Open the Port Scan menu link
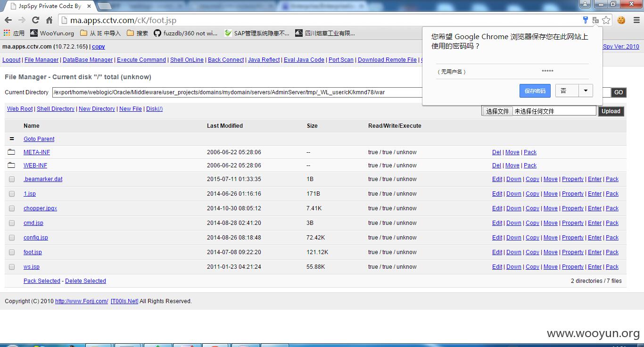644x347 pixels. click(x=341, y=60)
